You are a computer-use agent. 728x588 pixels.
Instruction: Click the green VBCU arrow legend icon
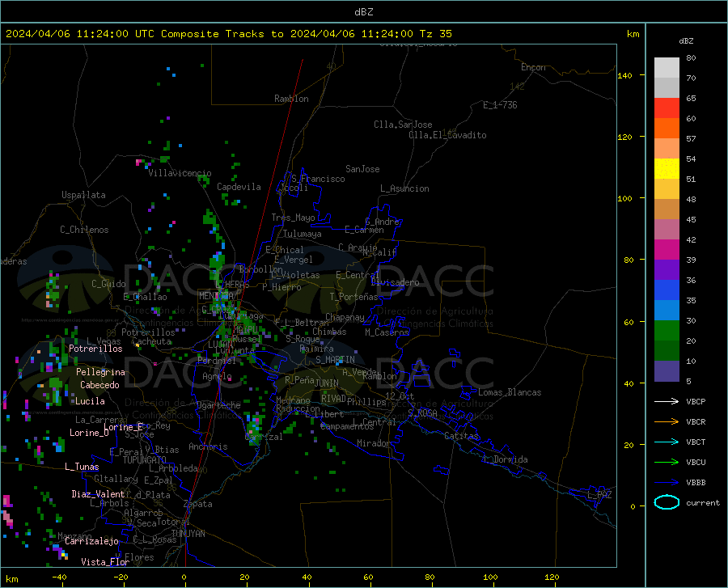pyautogui.click(x=667, y=462)
